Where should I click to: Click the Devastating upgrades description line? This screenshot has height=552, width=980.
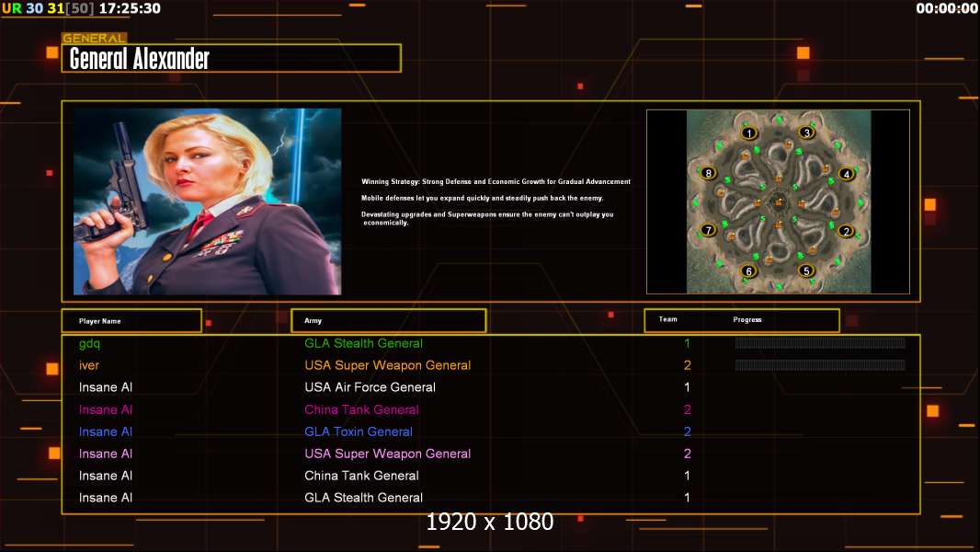point(487,218)
